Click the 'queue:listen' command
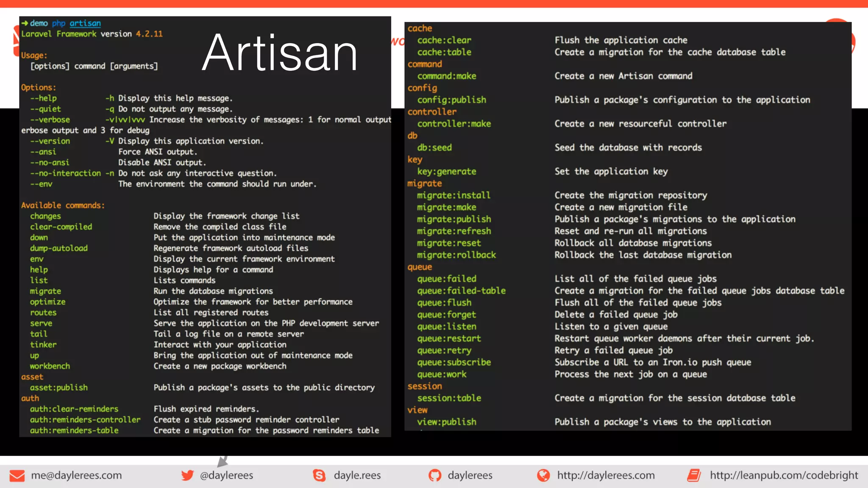 click(x=447, y=327)
